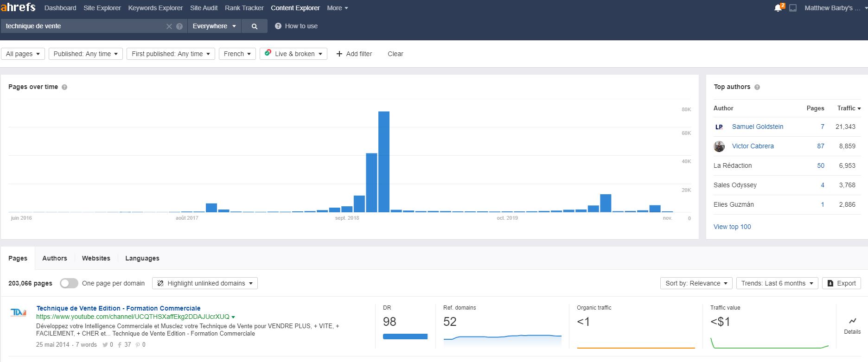Image resolution: width=868 pixels, height=362 pixels.
Task: Open Victor Cabrera author link
Action: [x=753, y=146]
